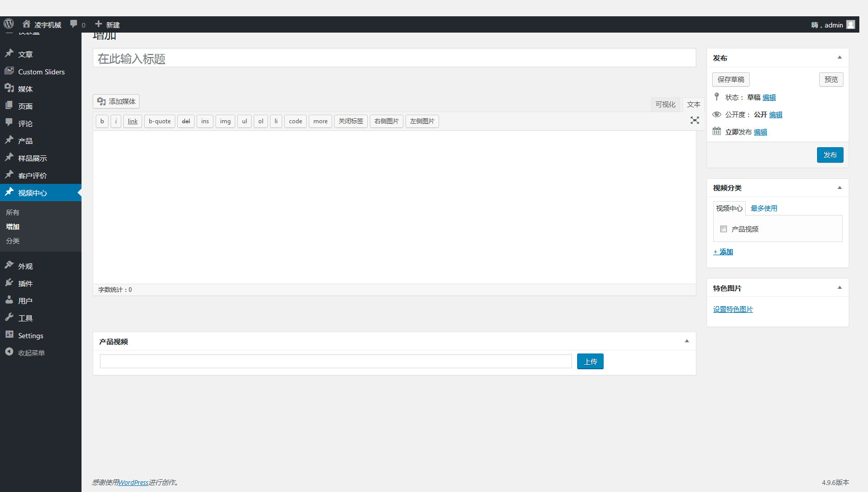Click the 添加媒体 media icon
Image resolution: width=868 pixels, height=492 pixels.
pos(101,101)
